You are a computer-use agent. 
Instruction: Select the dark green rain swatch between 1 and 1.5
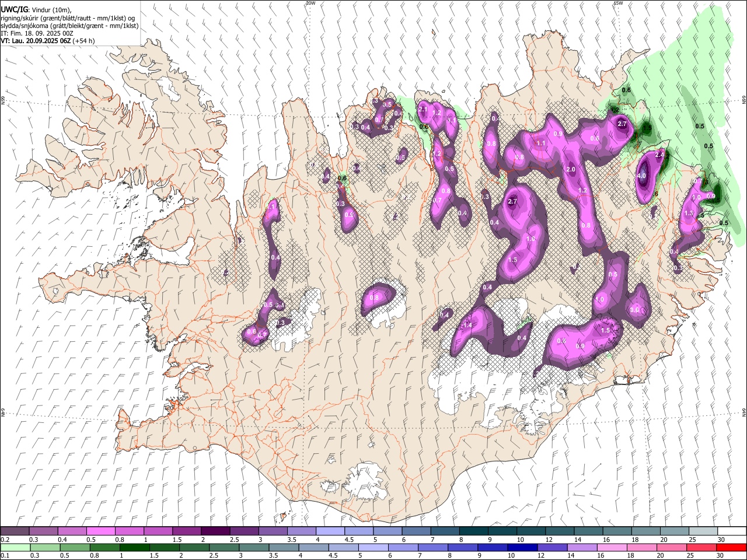[134, 547]
